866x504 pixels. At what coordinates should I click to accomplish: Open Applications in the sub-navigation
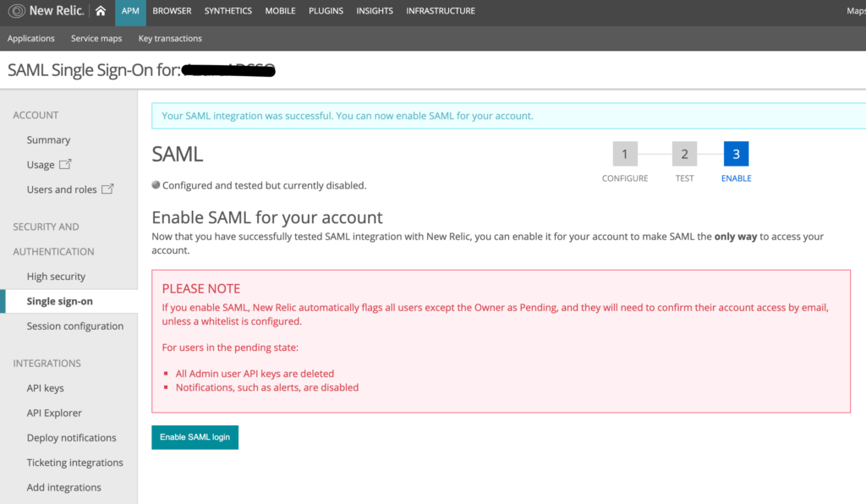[31, 38]
